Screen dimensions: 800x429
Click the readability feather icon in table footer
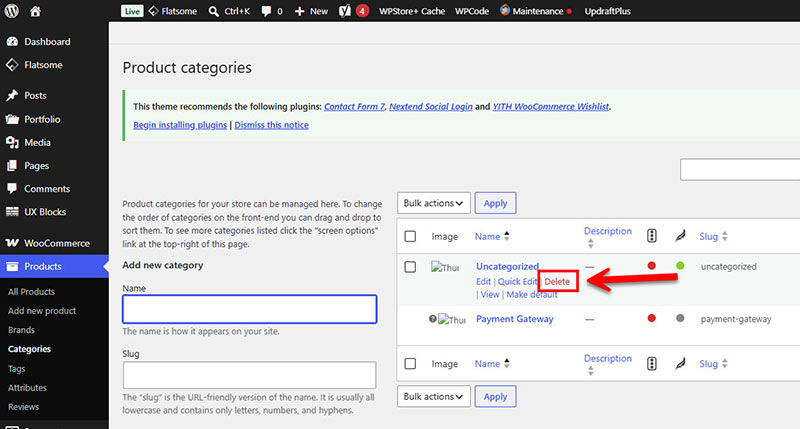(x=680, y=363)
